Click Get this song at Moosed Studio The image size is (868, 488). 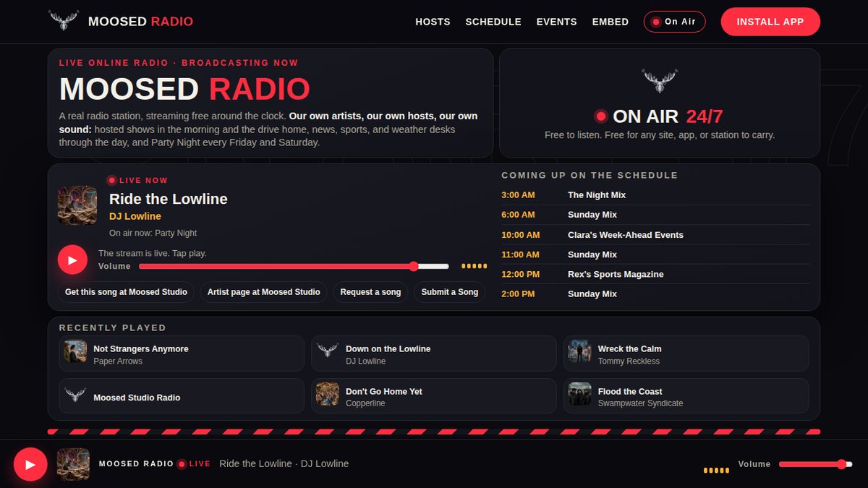click(126, 292)
